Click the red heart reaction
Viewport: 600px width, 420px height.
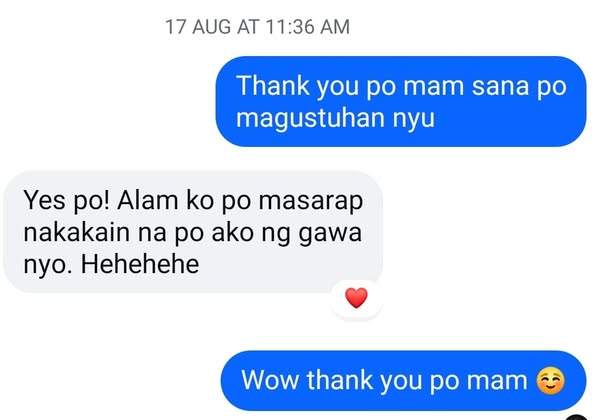(x=356, y=298)
